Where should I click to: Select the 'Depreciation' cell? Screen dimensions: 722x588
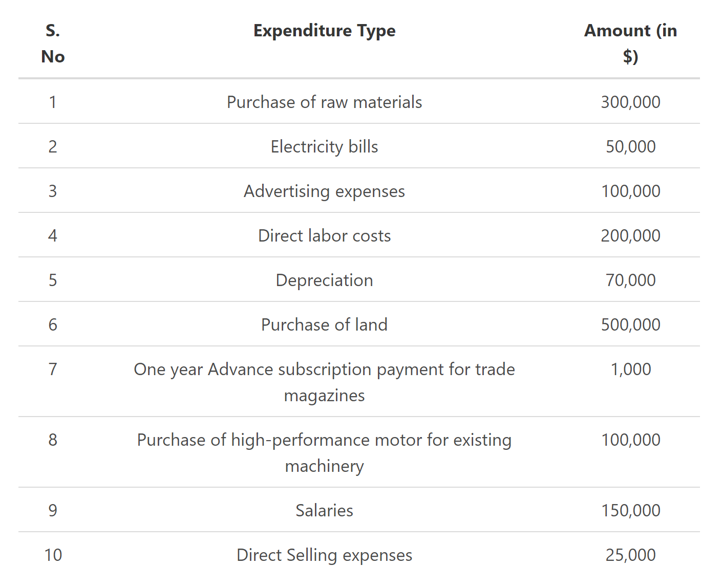(x=324, y=280)
